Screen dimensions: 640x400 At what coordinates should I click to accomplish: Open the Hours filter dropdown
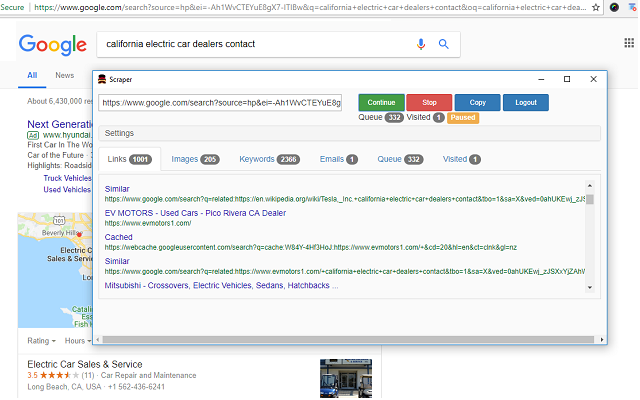click(x=78, y=341)
